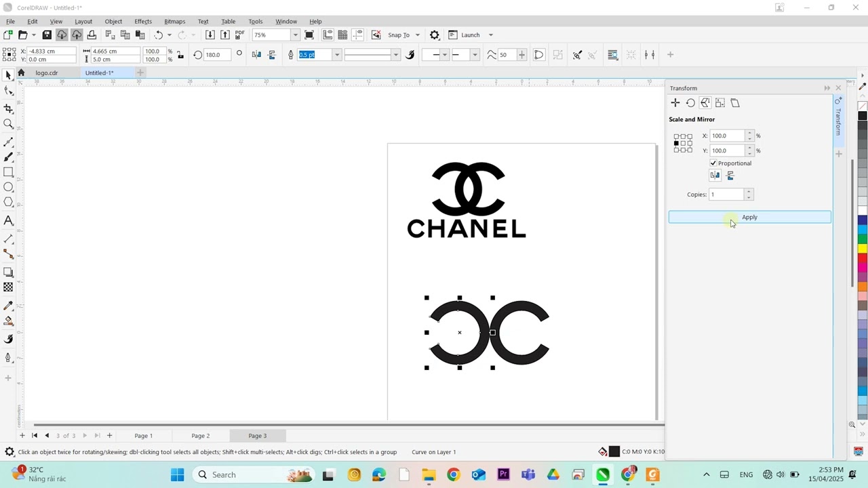Collapse the Transform docker with double arrows
This screenshot has height=488, width=868.
coord(827,88)
